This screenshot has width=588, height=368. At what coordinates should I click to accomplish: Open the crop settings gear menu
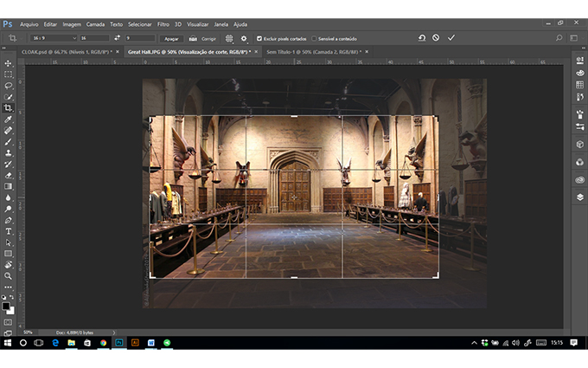[x=244, y=38]
